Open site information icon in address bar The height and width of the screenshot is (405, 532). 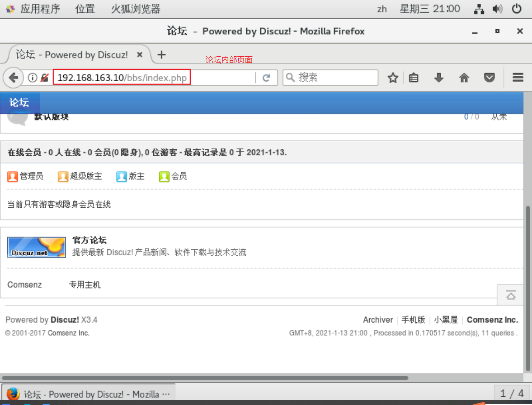[33, 78]
